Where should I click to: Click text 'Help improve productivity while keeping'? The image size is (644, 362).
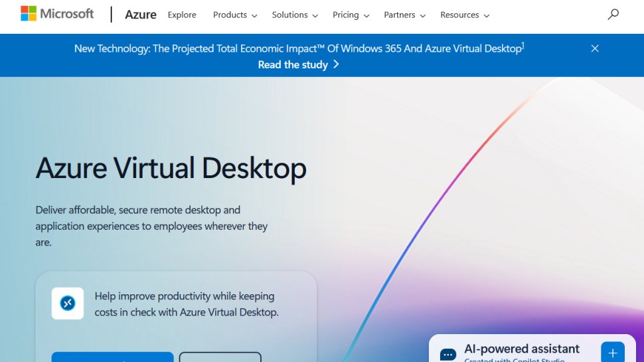click(185, 296)
